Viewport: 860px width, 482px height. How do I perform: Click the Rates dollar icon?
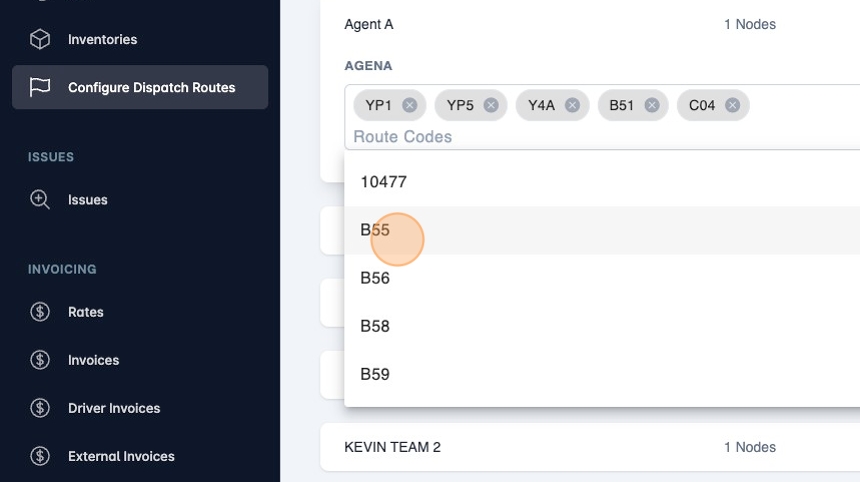(x=40, y=312)
